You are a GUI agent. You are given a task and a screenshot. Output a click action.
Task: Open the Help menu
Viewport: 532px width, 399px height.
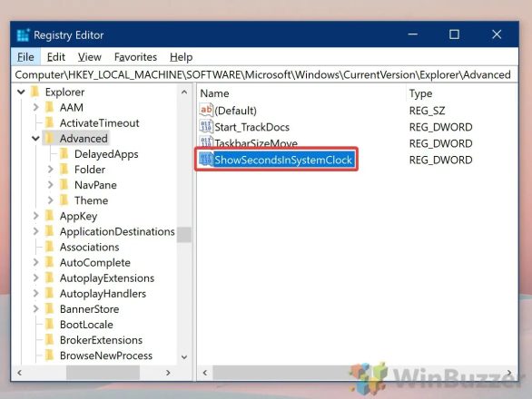tap(182, 57)
